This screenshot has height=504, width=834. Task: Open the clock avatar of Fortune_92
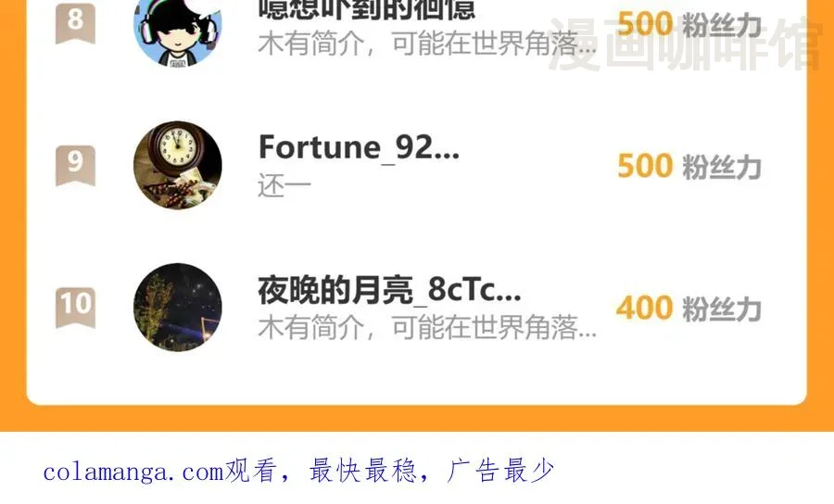point(178,165)
